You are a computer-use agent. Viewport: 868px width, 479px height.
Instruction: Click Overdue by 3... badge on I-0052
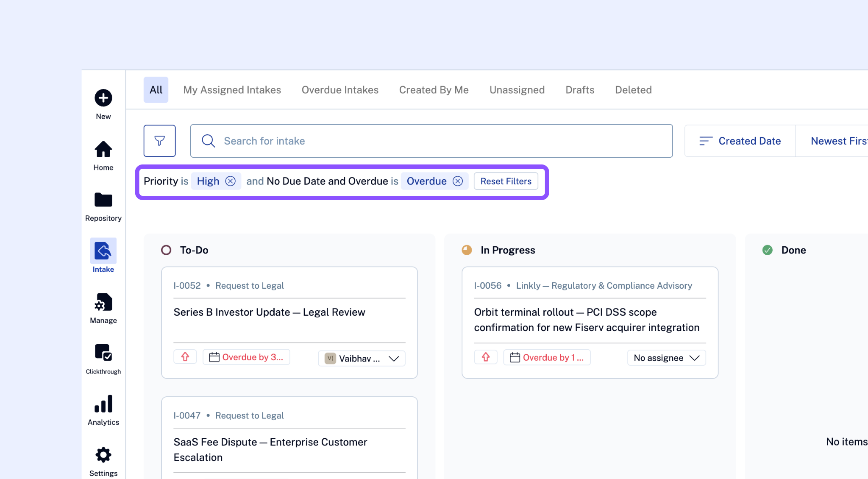[246, 357]
